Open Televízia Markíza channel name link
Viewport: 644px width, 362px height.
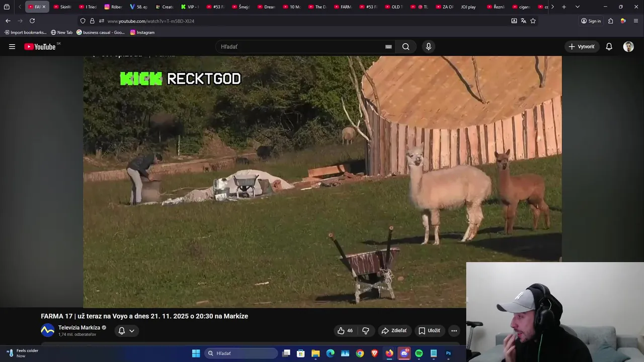[x=79, y=328]
